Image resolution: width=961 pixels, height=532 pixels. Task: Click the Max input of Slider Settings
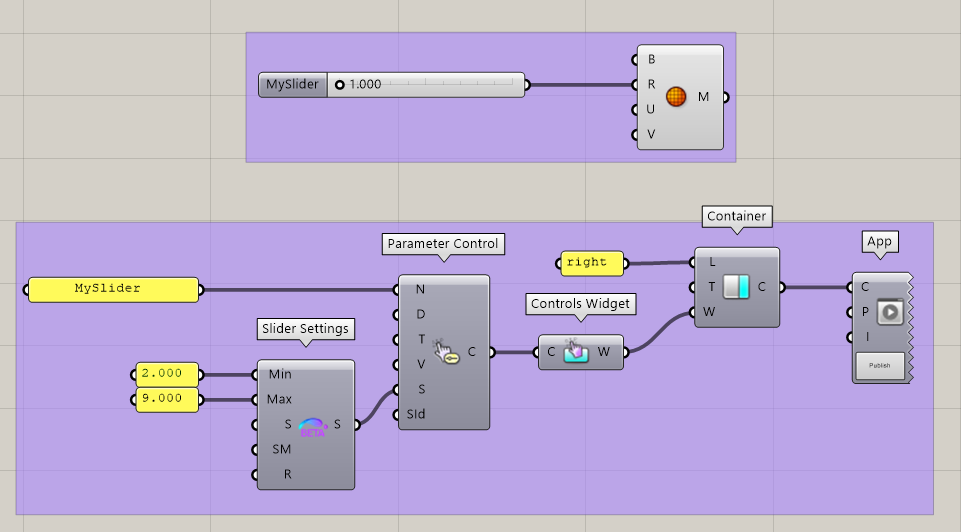tap(279, 400)
